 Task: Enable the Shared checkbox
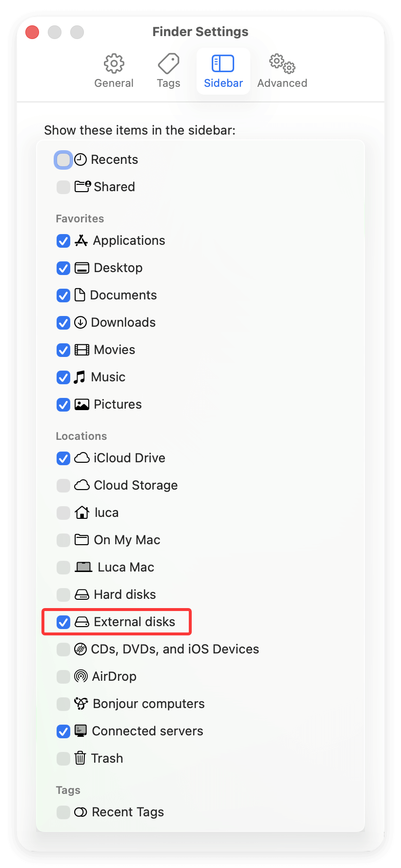63,187
